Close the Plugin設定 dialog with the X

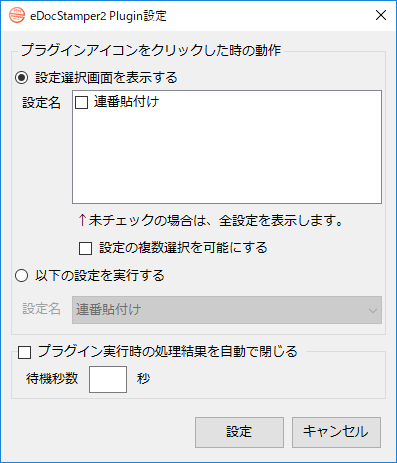point(381,15)
